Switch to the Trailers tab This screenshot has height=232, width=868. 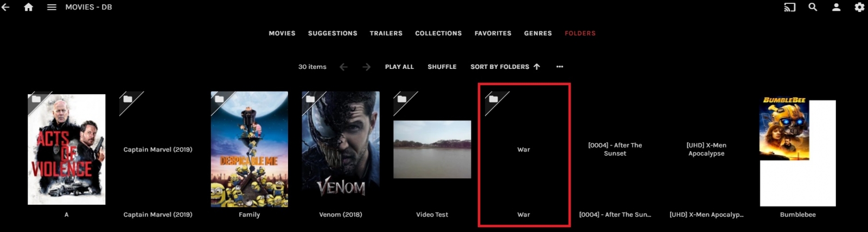pyautogui.click(x=386, y=33)
